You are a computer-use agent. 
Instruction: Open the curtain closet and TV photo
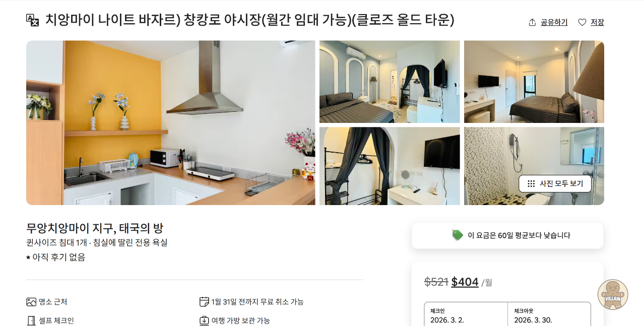click(390, 166)
